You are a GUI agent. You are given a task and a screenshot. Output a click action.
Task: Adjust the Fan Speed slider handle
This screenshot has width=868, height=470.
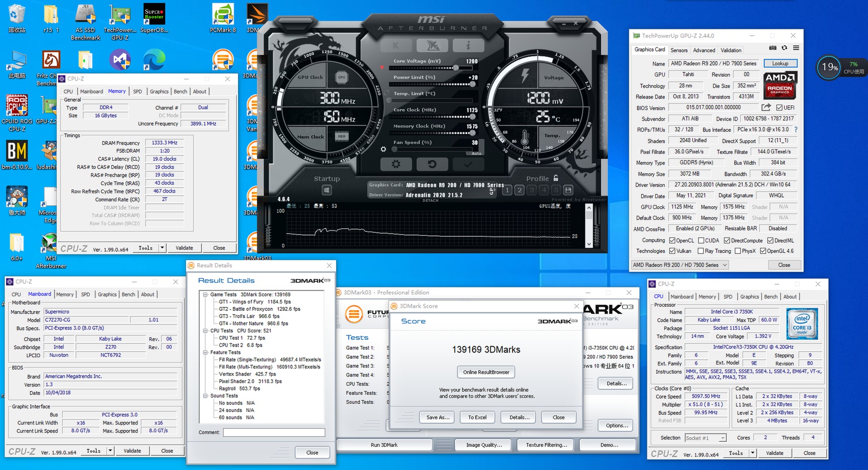[394, 149]
